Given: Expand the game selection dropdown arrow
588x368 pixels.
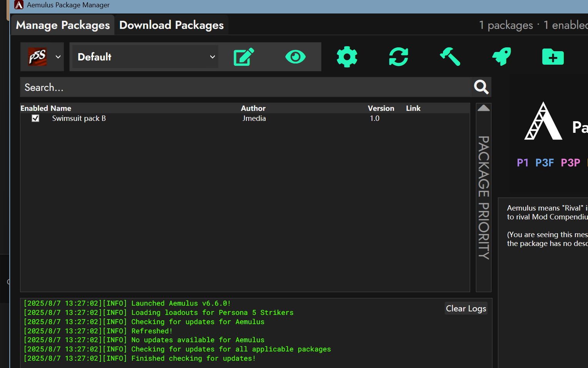Looking at the screenshot, I should point(58,57).
